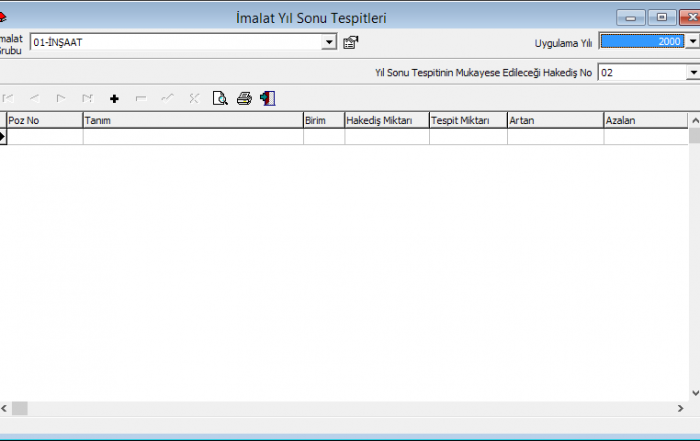Screen dimensions: 700x441
Task: Click the empty Tanım cell in first row
Action: [x=192, y=137]
